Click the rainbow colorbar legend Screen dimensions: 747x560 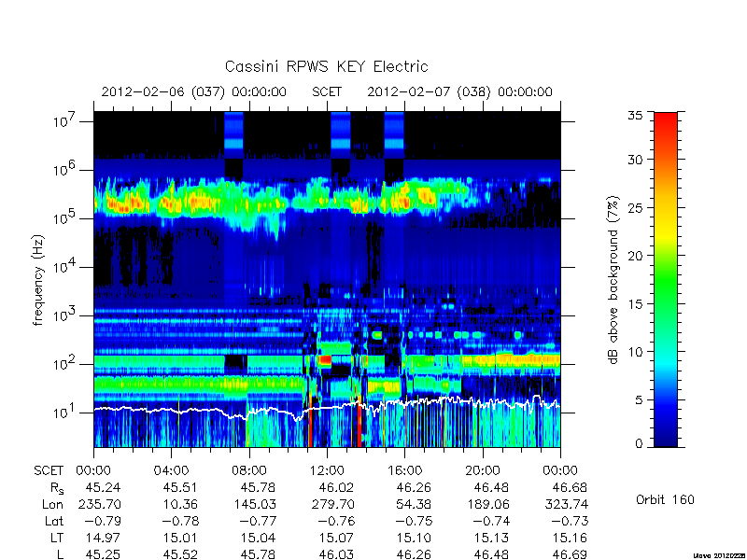[666, 279]
